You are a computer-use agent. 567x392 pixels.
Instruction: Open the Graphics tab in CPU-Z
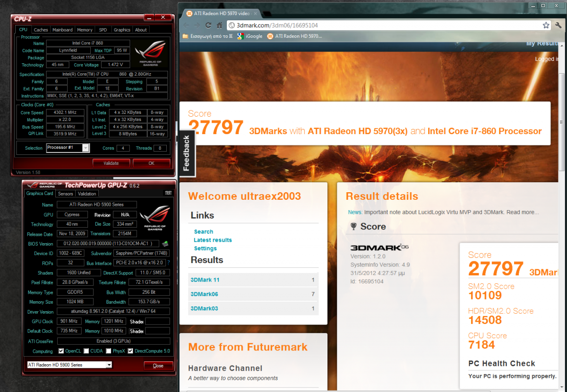[x=122, y=30]
